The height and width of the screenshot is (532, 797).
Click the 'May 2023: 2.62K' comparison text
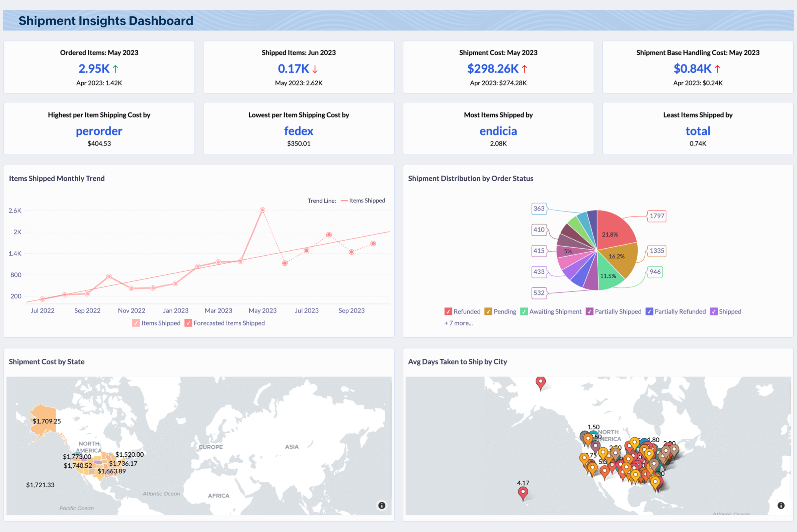click(299, 83)
